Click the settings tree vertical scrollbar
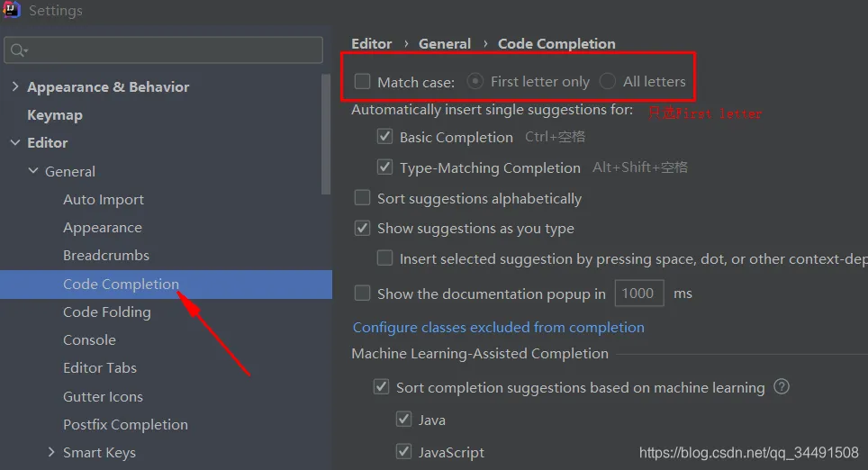The height and width of the screenshot is (470, 868). click(326, 134)
